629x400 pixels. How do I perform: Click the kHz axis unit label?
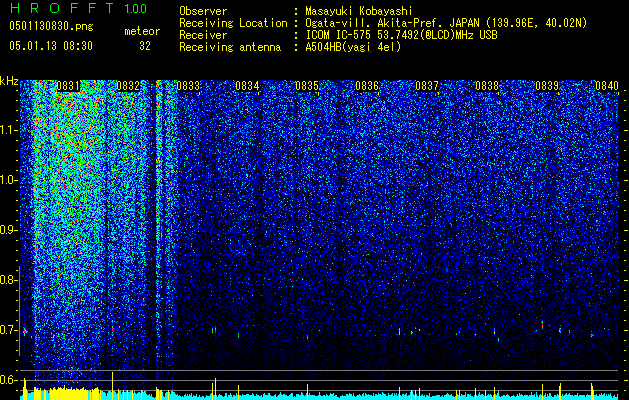(9, 81)
